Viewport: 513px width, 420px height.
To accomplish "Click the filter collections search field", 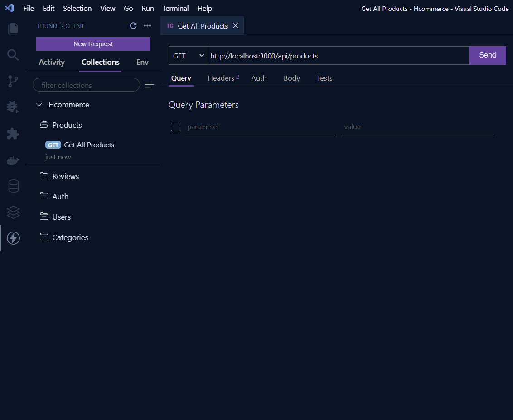I will pyautogui.click(x=86, y=85).
